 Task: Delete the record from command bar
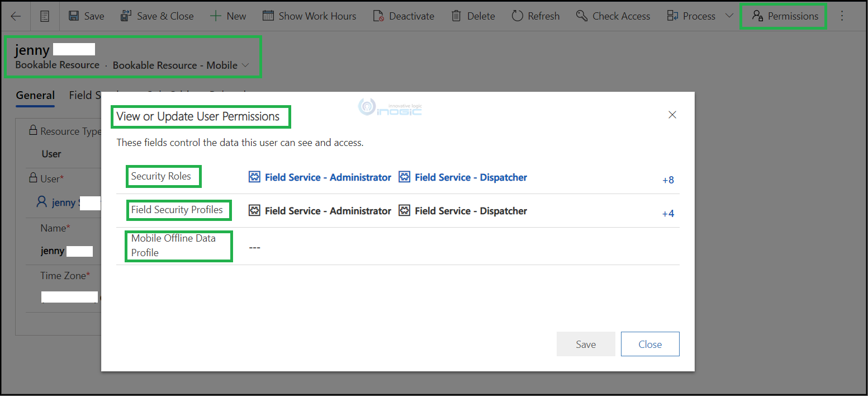(x=473, y=16)
